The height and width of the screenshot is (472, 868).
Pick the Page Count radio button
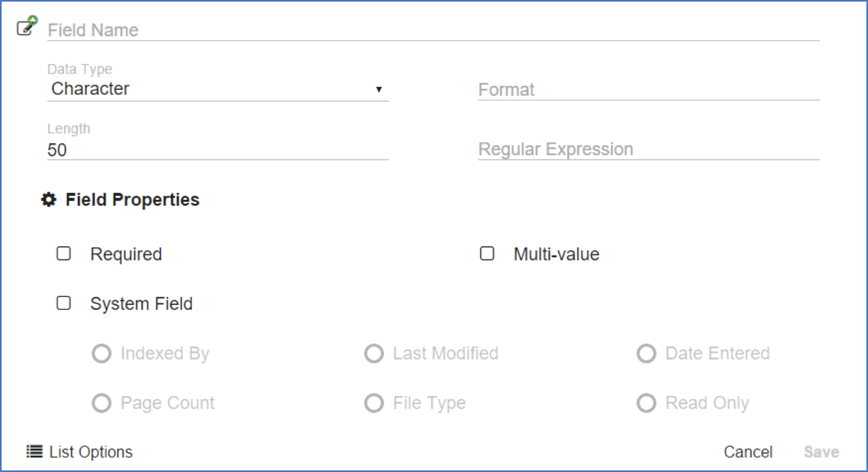pos(102,403)
